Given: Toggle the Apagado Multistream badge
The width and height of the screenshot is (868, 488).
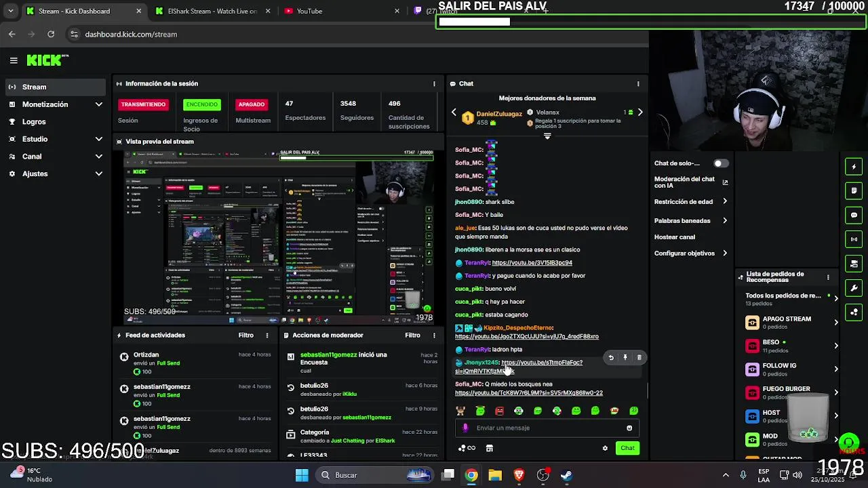Looking at the screenshot, I should (251, 104).
